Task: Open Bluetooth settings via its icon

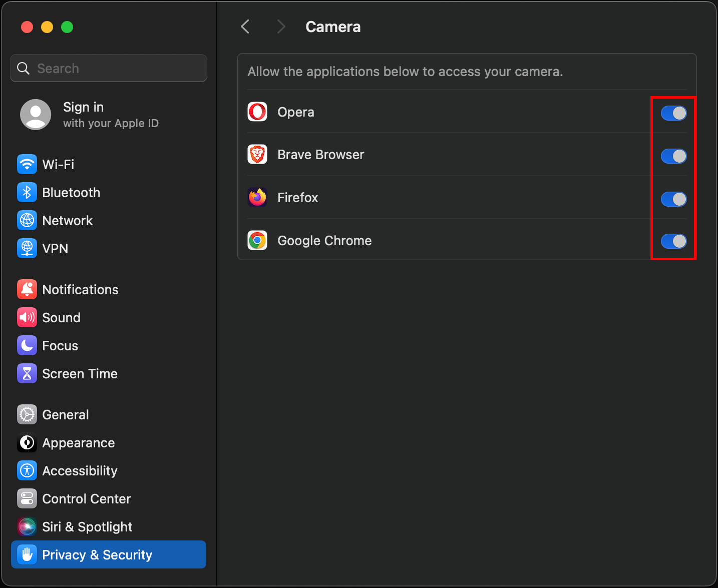Action: click(27, 192)
